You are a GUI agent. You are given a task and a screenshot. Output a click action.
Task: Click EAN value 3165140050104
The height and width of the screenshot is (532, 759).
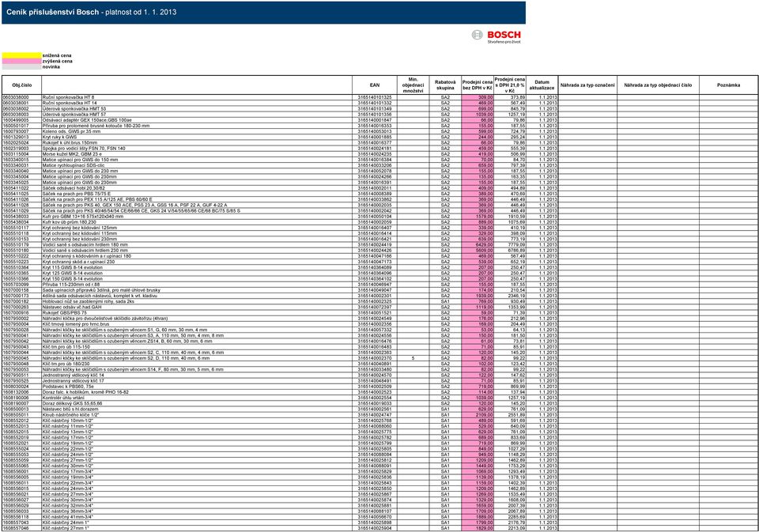(x=375, y=217)
